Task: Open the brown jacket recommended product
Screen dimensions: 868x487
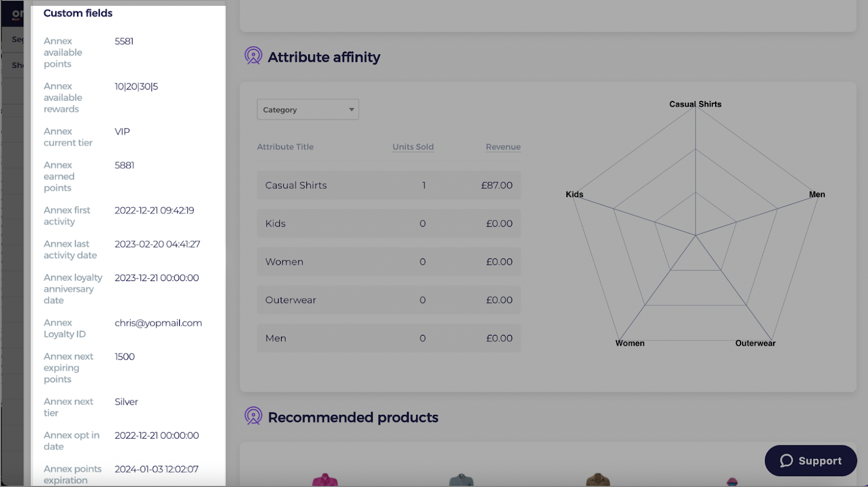Action: [x=598, y=480]
